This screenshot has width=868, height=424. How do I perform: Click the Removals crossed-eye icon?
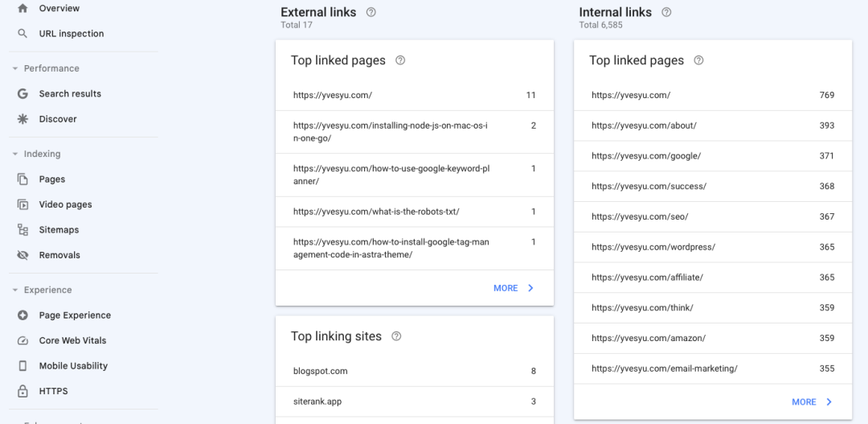(23, 255)
